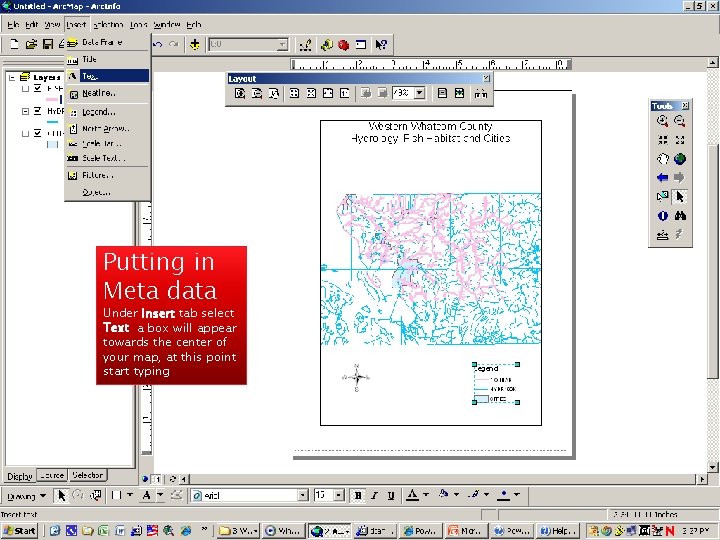Click Zoom Out on Layout toolbar
This screenshot has width=720, height=540.
[257, 93]
